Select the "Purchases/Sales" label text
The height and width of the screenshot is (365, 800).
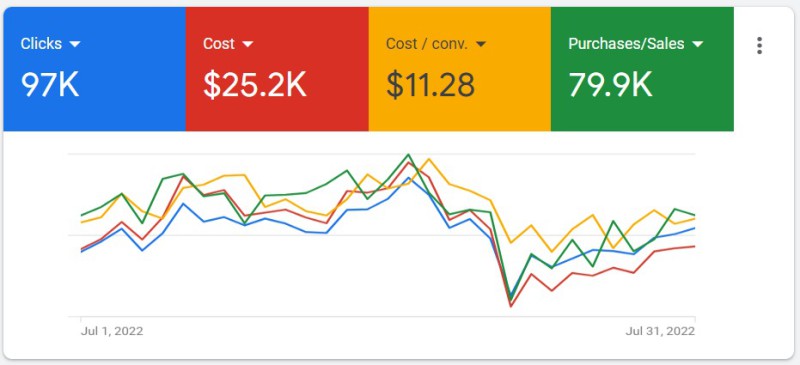627,44
